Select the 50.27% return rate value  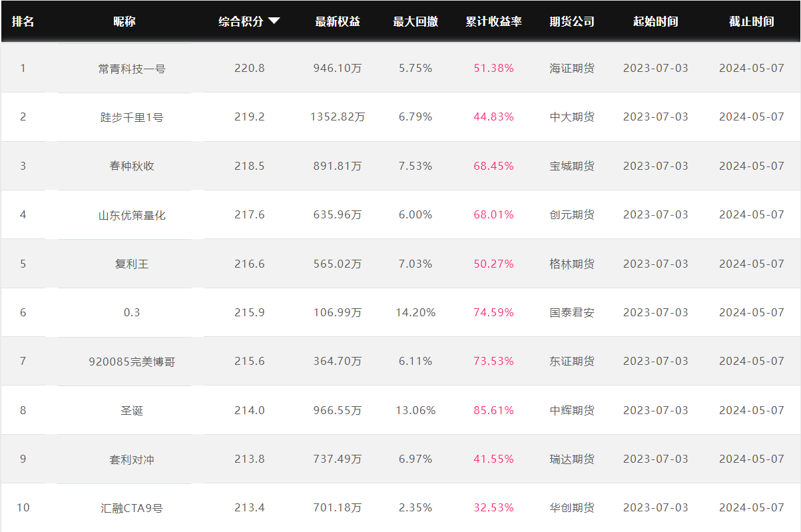(494, 264)
